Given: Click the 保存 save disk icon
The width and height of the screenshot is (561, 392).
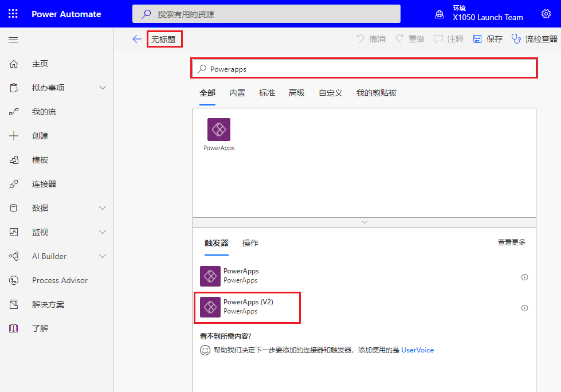Looking at the screenshot, I should coord(477,39).
